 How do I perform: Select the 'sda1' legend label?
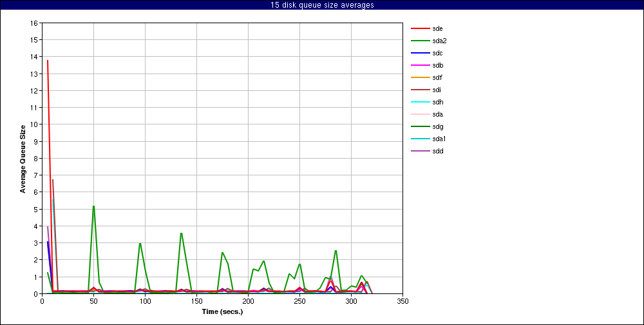439,139
